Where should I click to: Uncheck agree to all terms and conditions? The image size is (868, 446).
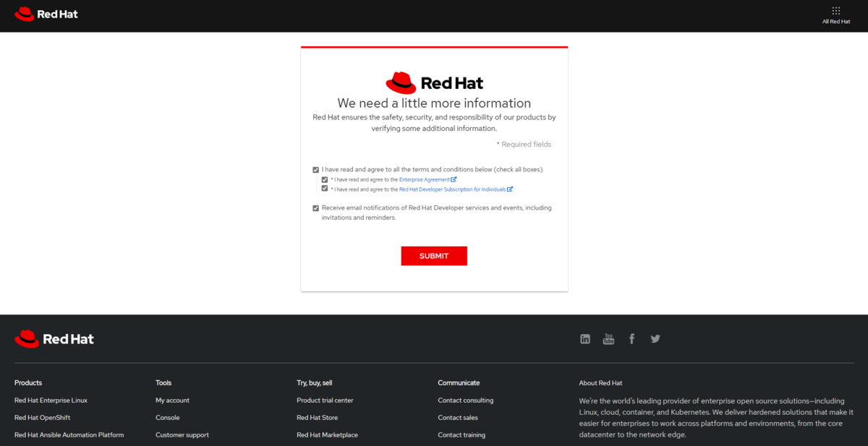tap(316, 170)
